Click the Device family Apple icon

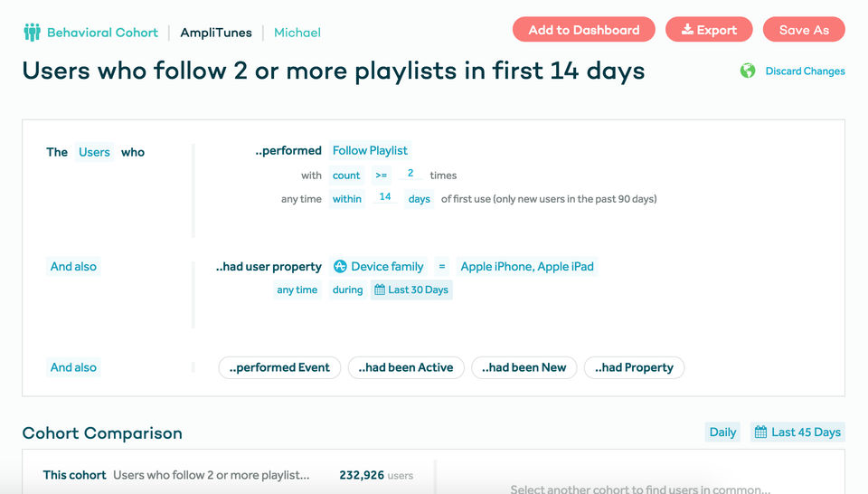click(340, 266)
